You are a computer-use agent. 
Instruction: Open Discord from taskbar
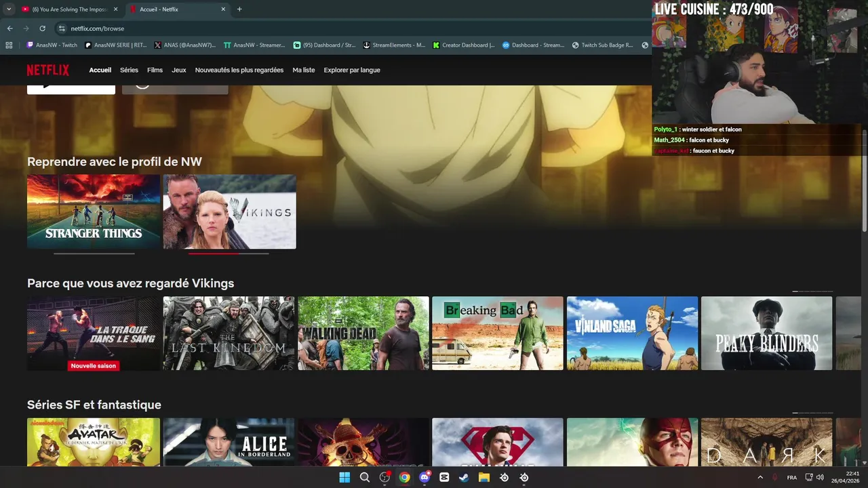pyautogui.click(x=425, y=477)
